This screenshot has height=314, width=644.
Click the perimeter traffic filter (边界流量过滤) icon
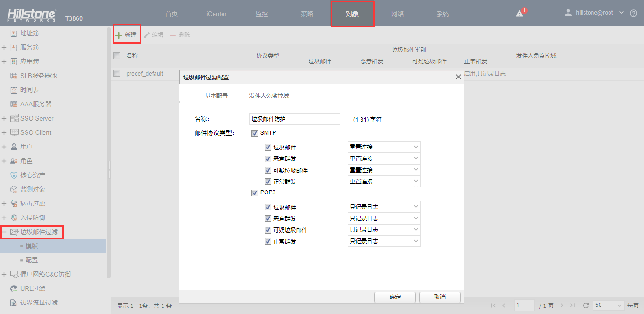pyautogui.click(x=14, y=303)
